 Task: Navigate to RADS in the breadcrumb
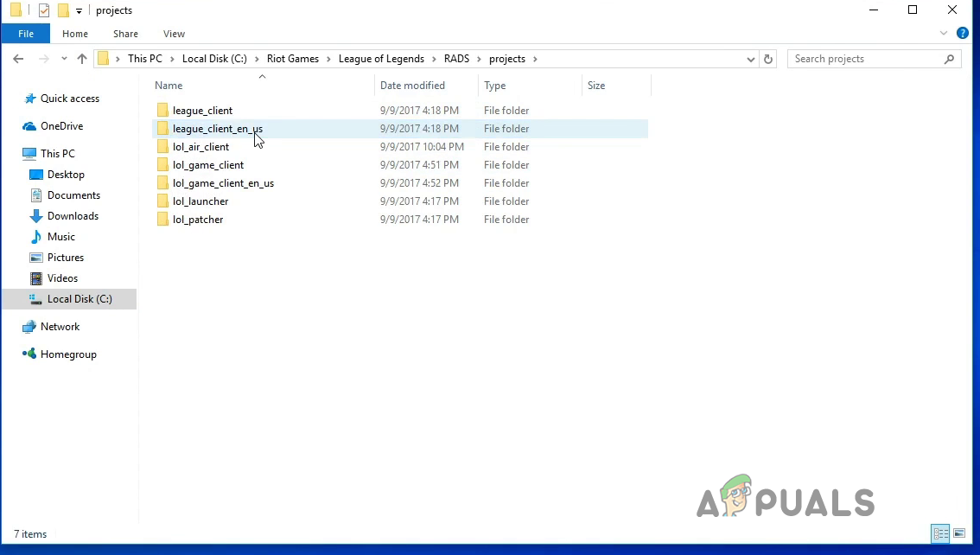[x=457, y=59]
